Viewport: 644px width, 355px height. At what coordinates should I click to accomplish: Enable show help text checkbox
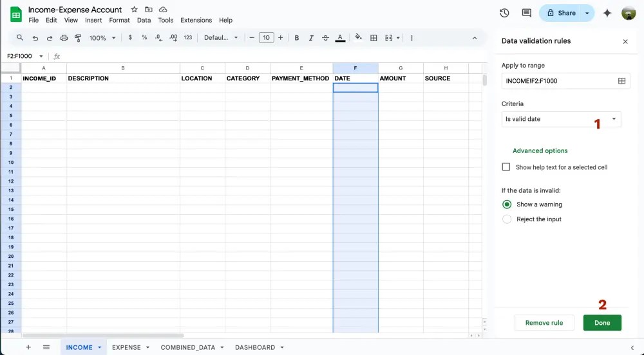[x=506, y=167]
